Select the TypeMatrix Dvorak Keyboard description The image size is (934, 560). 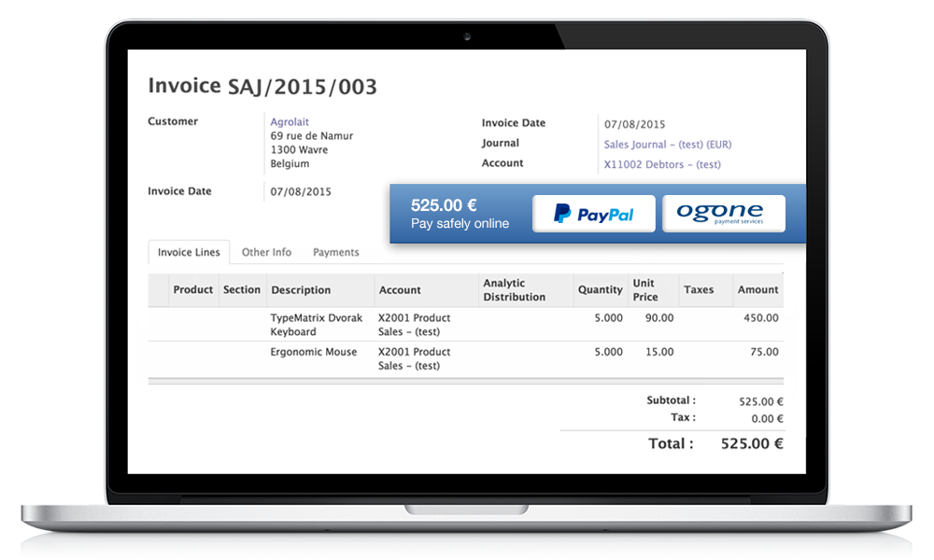pos(317,325)
